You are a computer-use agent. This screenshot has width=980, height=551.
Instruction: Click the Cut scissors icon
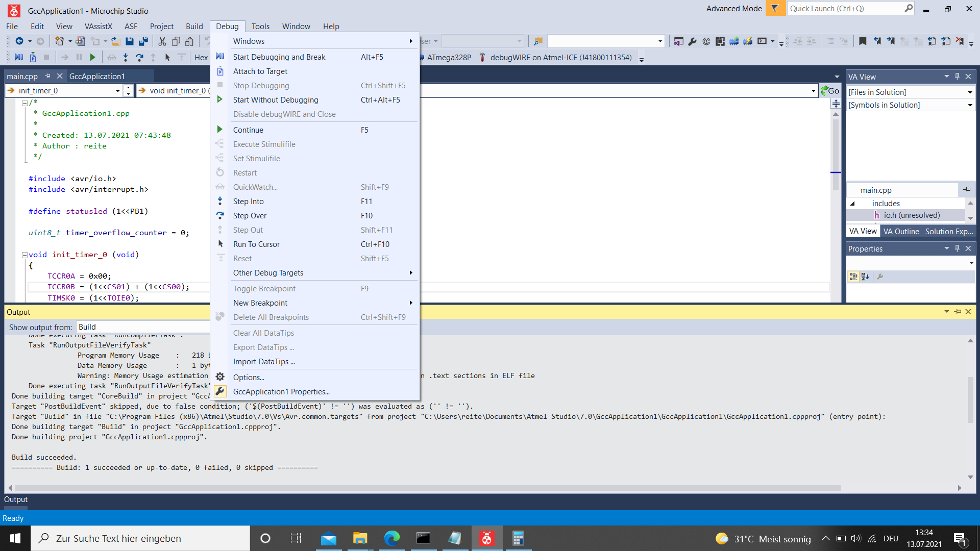click(162, 41)
